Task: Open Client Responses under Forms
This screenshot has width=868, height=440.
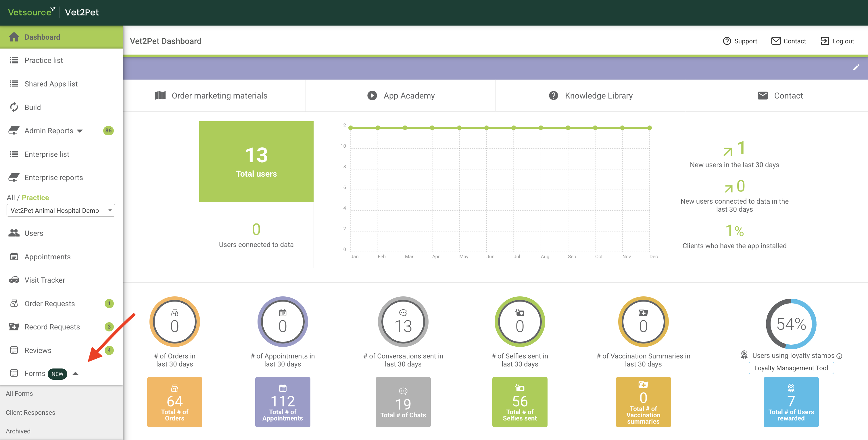Action: 30,412
